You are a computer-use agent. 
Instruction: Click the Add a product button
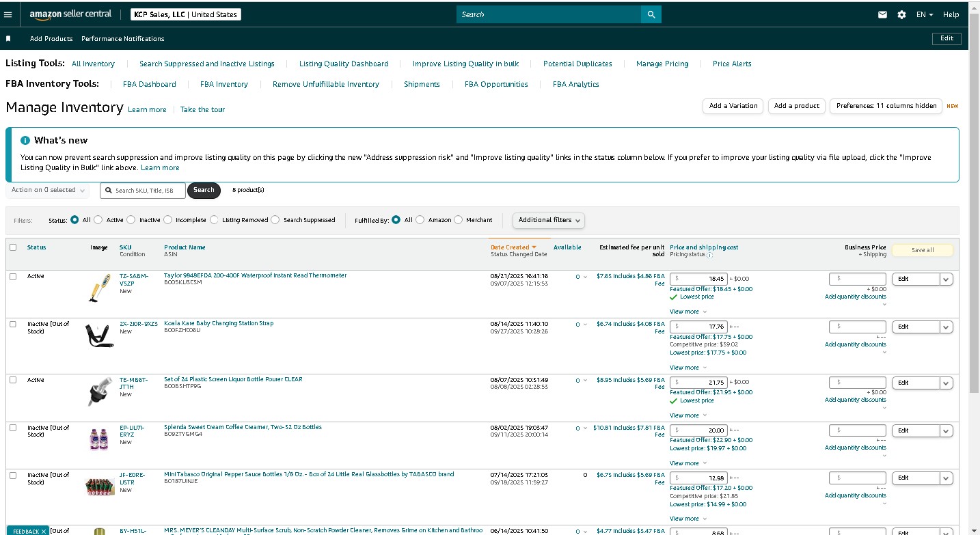pos(797,106)
